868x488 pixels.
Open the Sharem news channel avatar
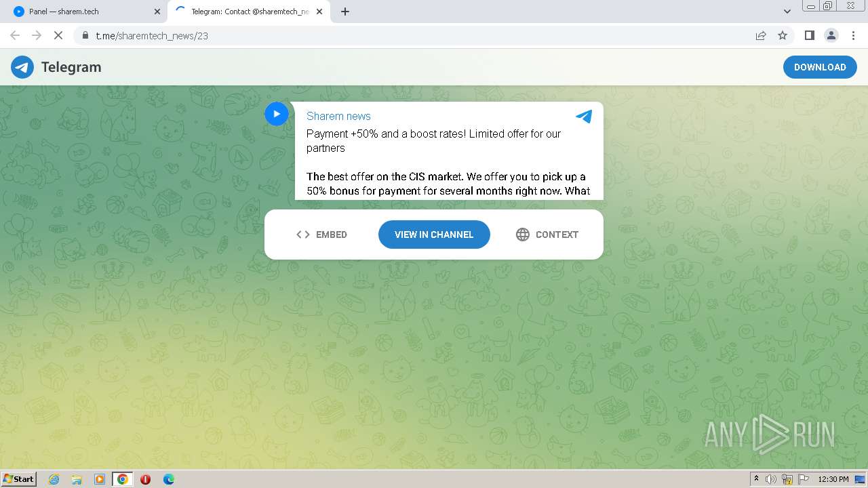276,114
